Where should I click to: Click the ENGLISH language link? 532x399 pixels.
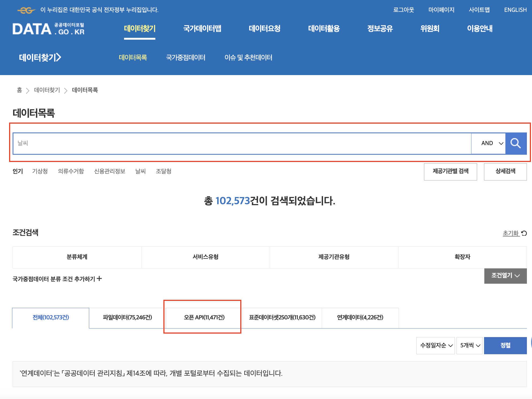coord(515,10)
